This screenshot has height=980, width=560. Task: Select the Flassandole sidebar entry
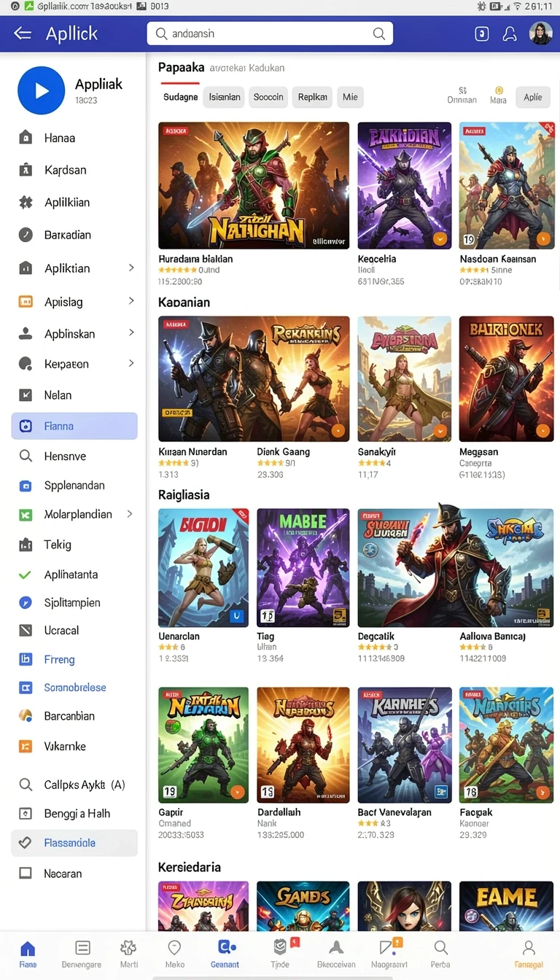[x=74, y=843]
